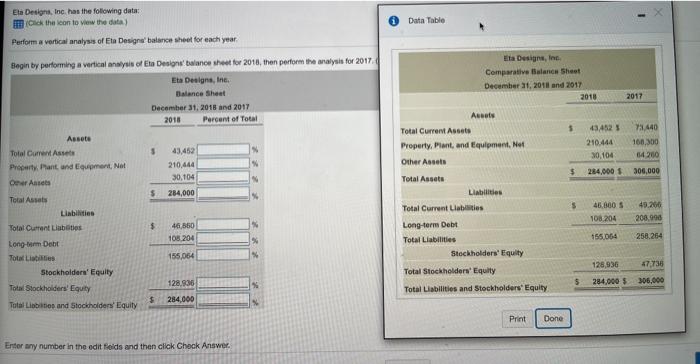
Task: Click the Data Table info icon
Action: pyautogui.click(x=393, y=21)
